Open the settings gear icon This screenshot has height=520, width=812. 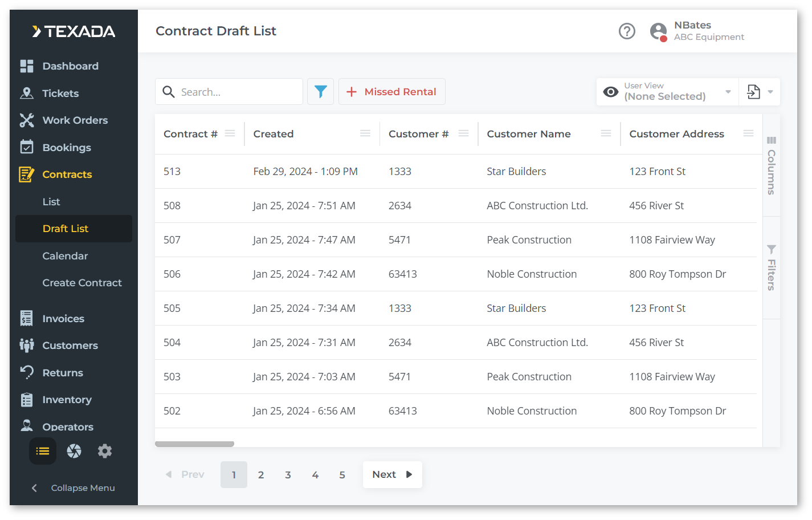[105, 451]
